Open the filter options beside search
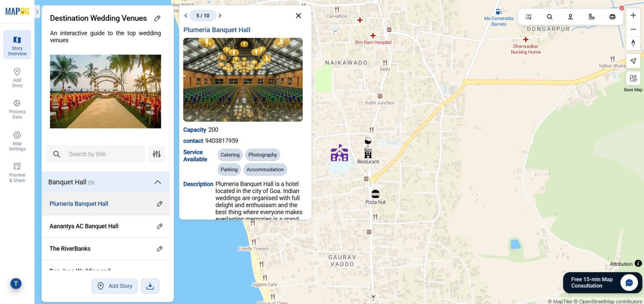 (157, 154)
